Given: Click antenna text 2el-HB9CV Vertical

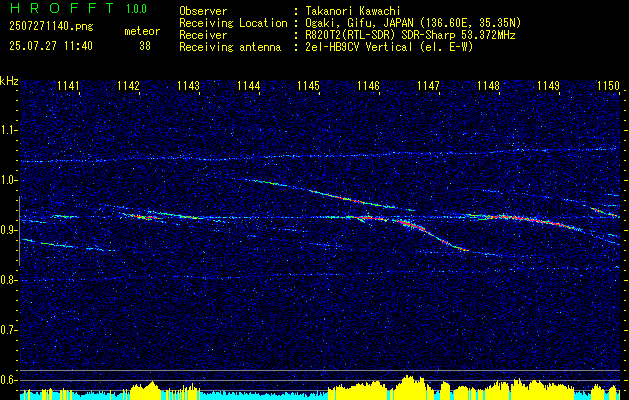Looking at the screenshot, I should pos(359,47).
